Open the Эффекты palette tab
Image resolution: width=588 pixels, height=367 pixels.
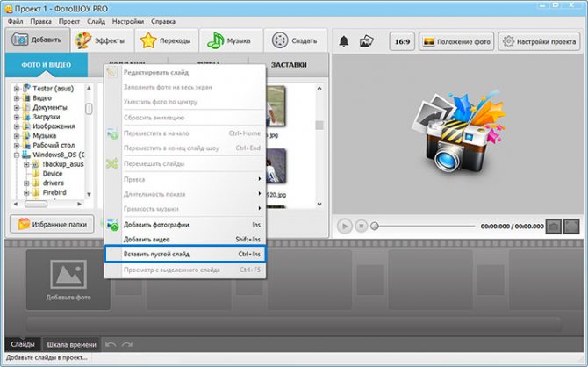coord(102,40)
